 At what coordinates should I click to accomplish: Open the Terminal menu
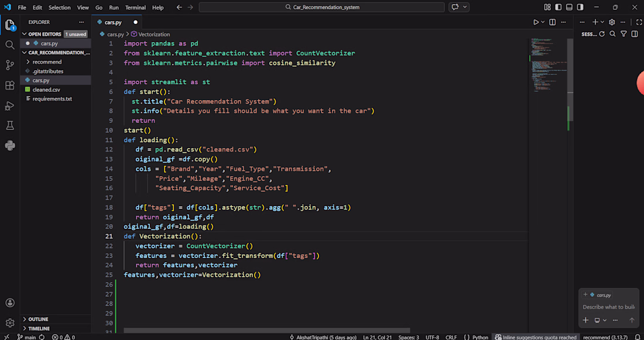(135, 8)
